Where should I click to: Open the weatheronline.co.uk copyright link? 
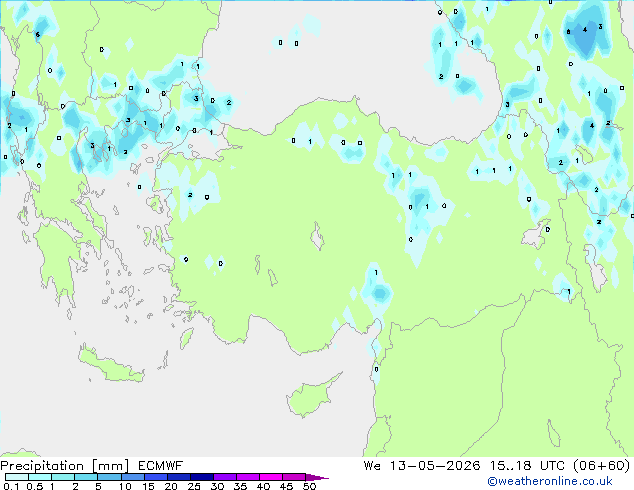pos(550,481)
